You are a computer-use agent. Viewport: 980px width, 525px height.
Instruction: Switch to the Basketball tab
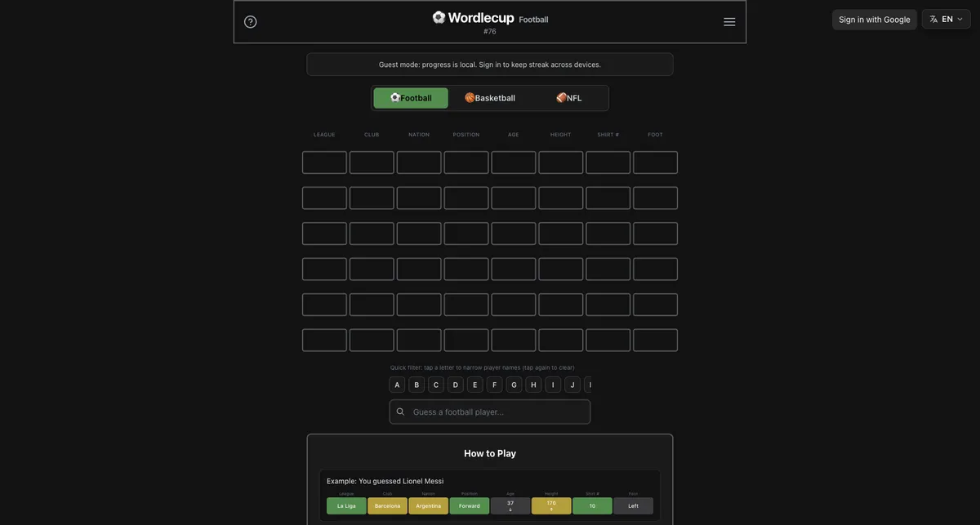pyautogui.click(x=490, y=98)
